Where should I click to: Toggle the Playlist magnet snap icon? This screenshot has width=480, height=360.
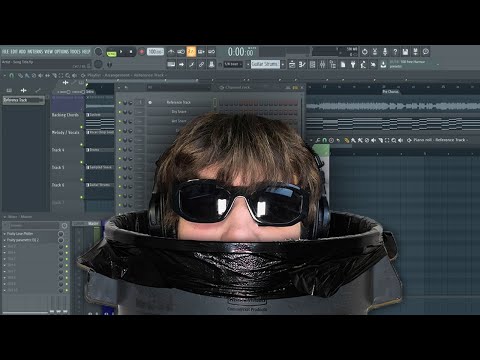point(12,76)
